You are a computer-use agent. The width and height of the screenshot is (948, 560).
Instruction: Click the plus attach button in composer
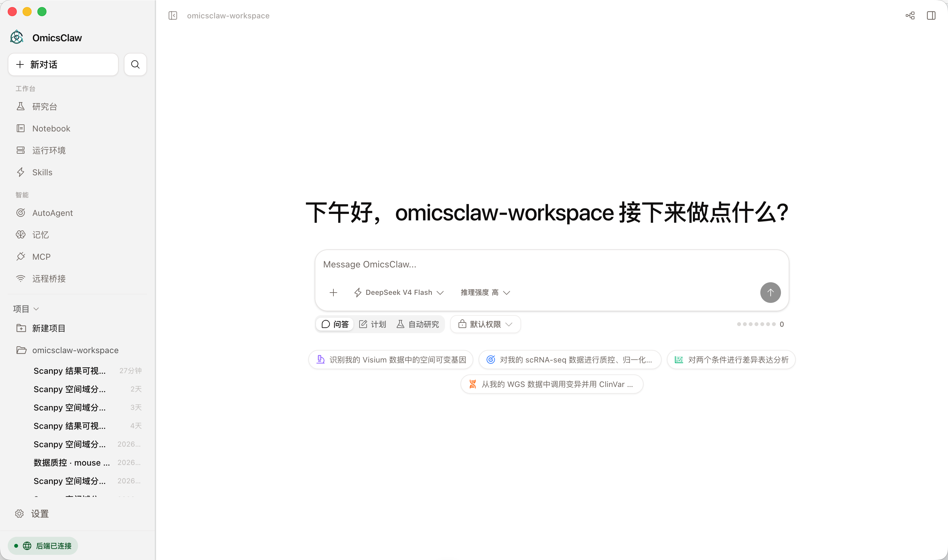coord(333,293)
